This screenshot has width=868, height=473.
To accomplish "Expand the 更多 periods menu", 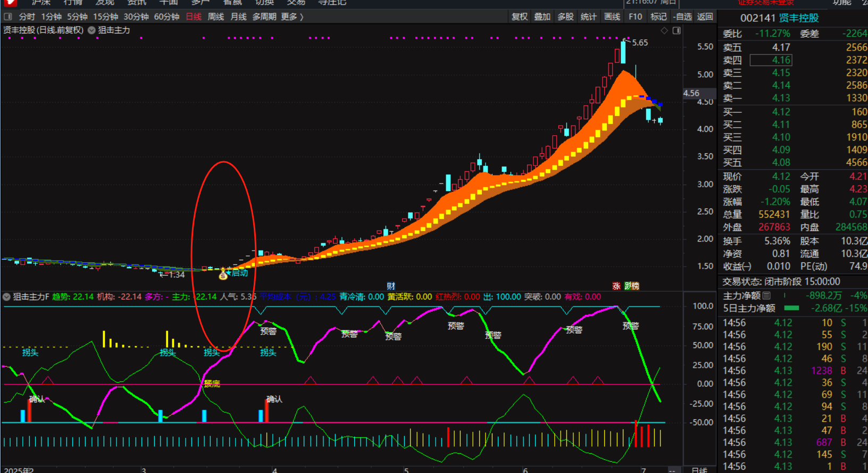I will coord(292,16).
